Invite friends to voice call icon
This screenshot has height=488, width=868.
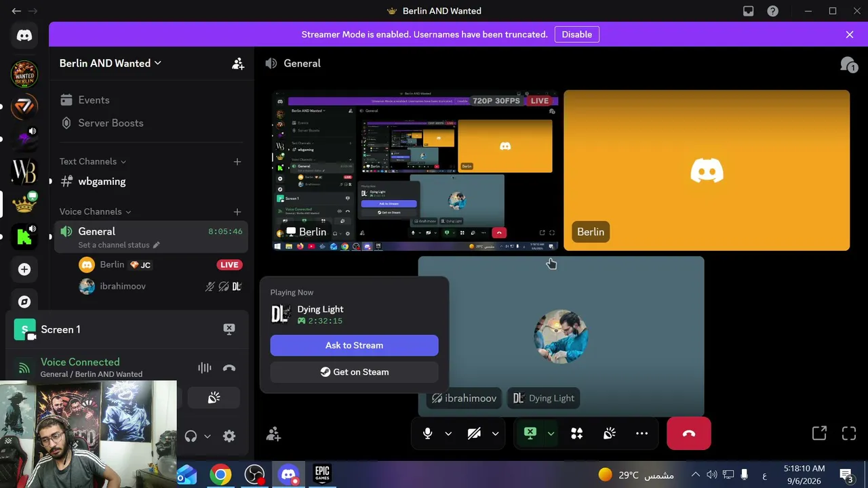coord(273,434)
